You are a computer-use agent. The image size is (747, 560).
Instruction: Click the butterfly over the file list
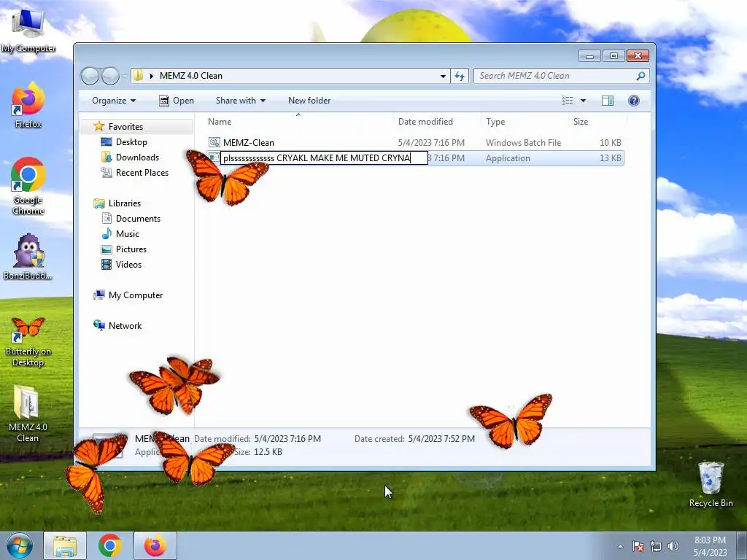(227, 177)
